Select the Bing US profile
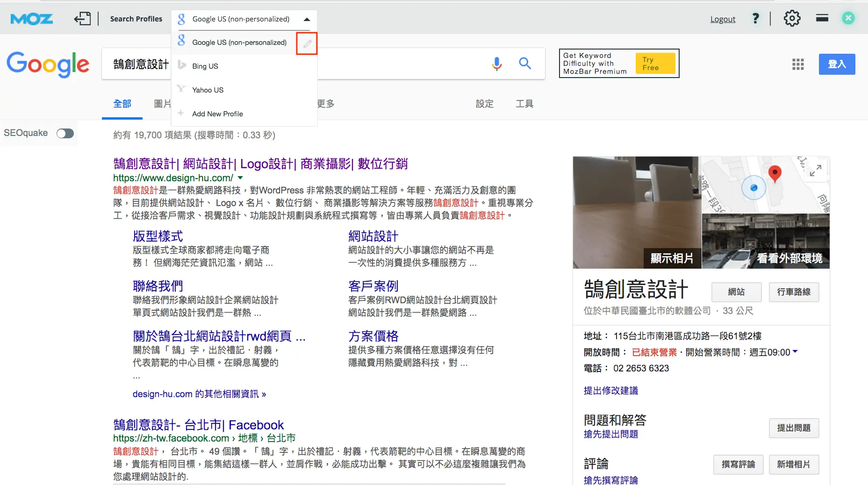 pos(244,66)
